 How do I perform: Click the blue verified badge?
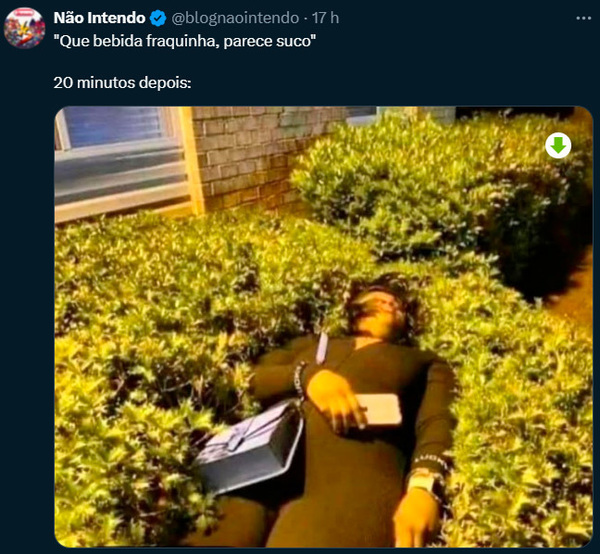(x=158, y=18)
